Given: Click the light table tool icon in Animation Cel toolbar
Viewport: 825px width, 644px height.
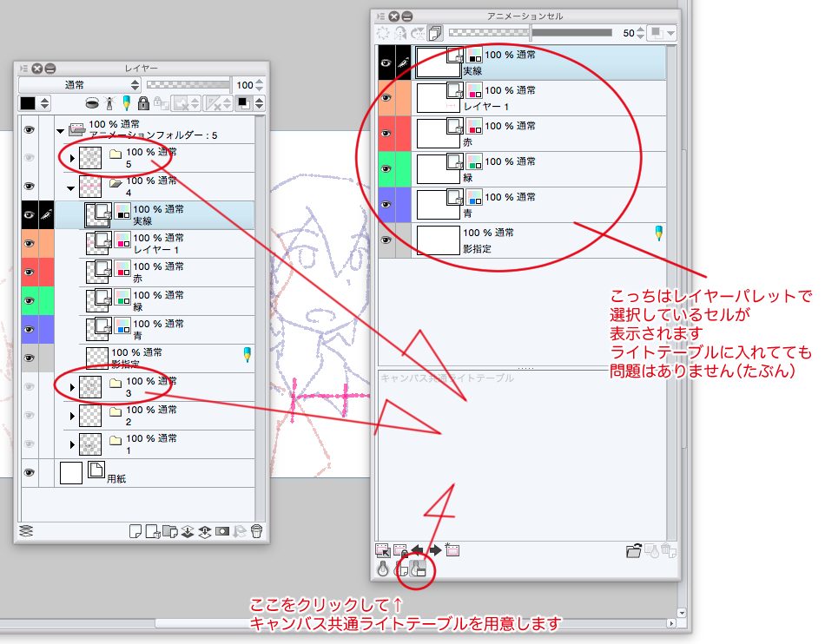Looking at the screenshot, I should coord(383,33).
